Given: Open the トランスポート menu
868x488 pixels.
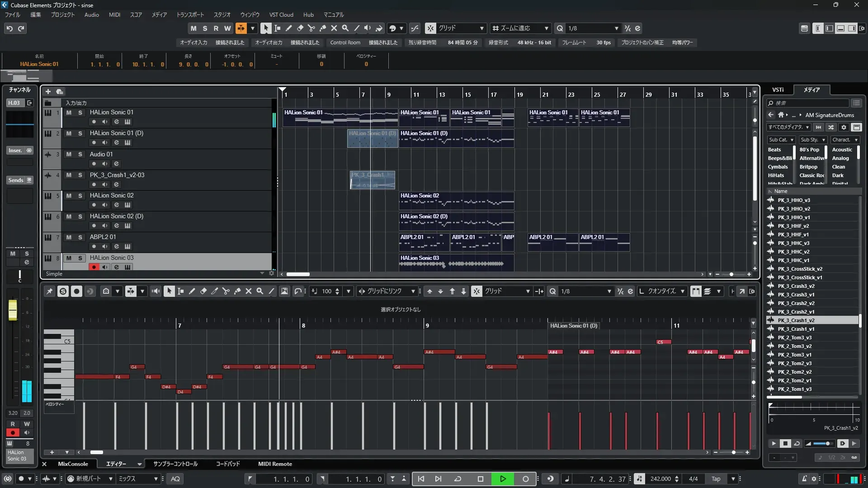Looking at the screenshot, I should pos(190,14).
